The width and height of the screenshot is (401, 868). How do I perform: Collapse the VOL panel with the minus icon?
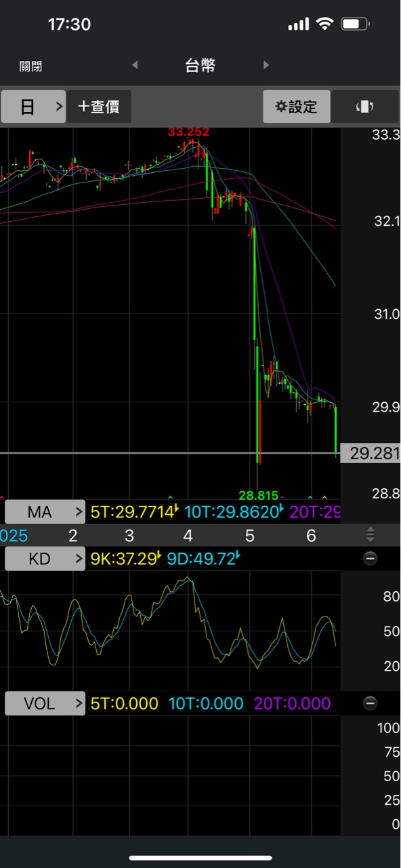coord(370,703)
